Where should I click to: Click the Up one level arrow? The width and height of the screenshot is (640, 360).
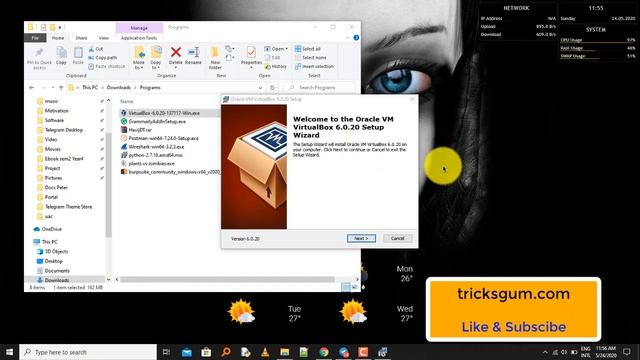click(x=61, y=87)
